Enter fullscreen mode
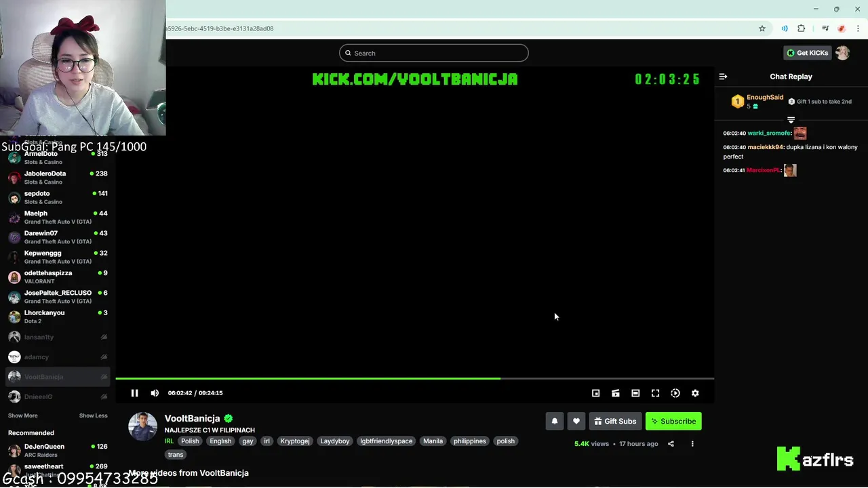This screenshot has width=868, height=488. coord(655,393)
